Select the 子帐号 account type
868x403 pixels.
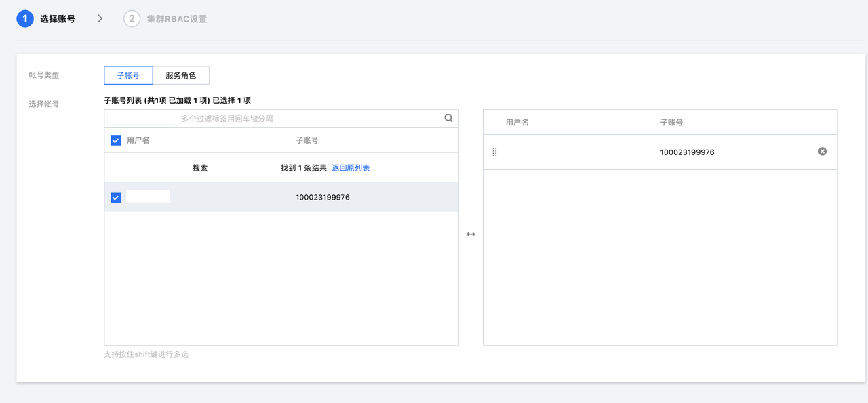click(128, 75)
